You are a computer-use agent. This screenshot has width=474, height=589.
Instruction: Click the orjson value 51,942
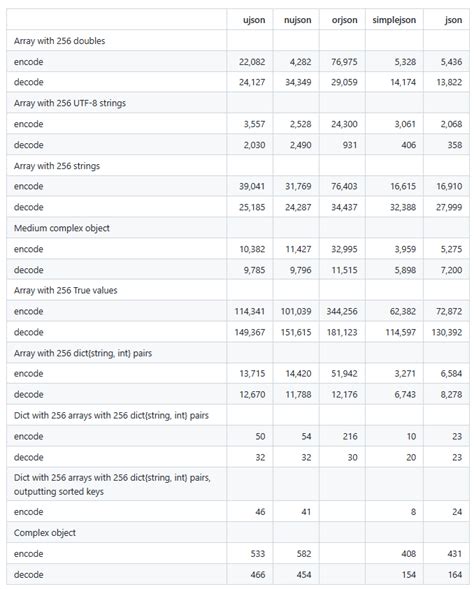[344, 374]
